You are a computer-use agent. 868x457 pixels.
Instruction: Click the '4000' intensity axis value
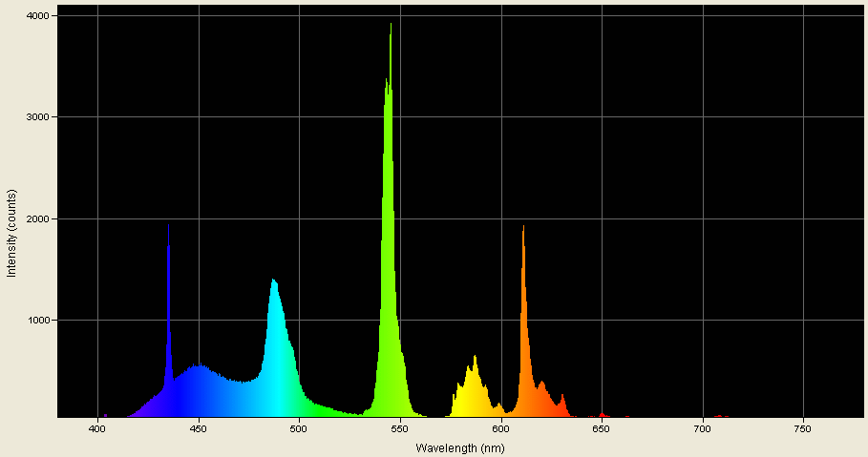point(38,16)
